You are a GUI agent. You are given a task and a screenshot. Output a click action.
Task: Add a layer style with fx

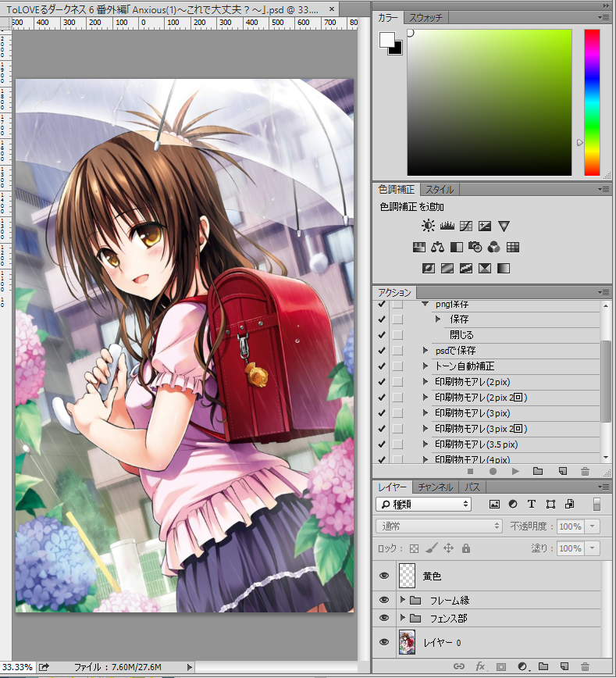(x=481, y=666)
